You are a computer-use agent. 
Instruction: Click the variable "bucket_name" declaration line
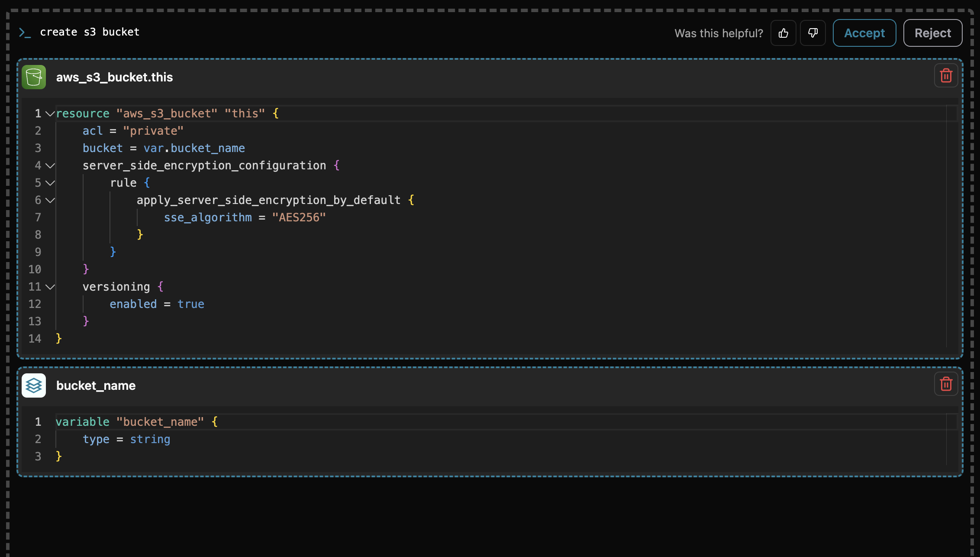136,422
